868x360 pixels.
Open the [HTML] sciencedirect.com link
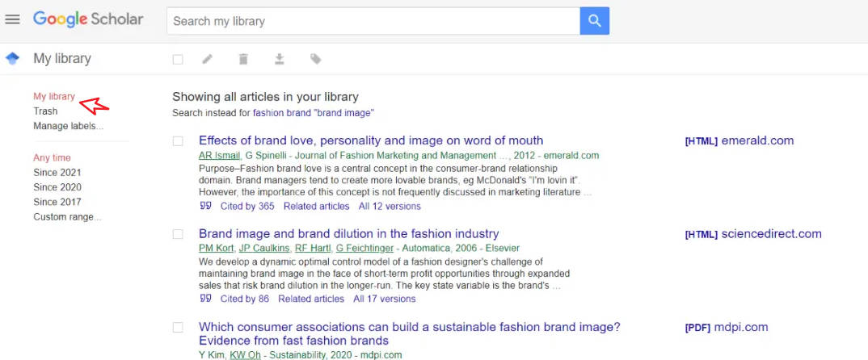[x=753, y=234]
